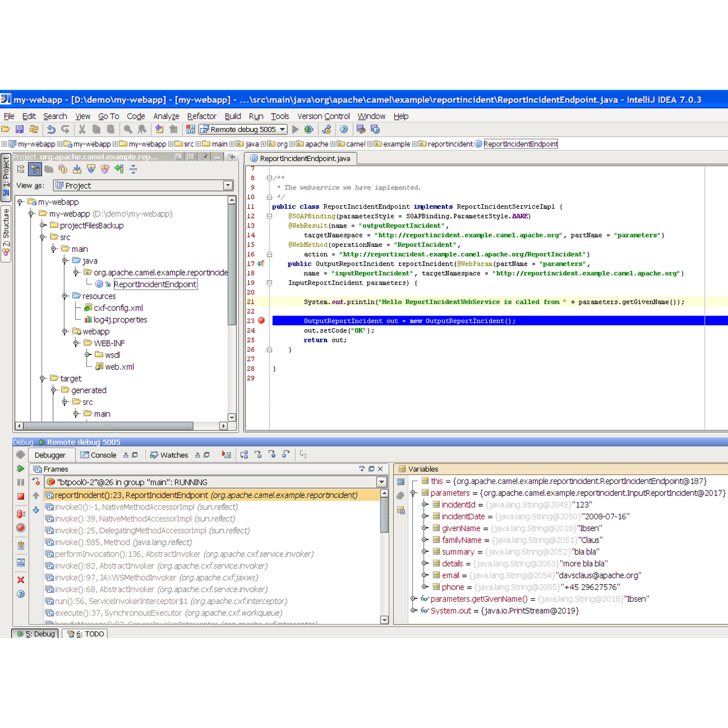Click reportincident in the navigation bar
Viewport: 728px width, 728px height.
point(450,144)
